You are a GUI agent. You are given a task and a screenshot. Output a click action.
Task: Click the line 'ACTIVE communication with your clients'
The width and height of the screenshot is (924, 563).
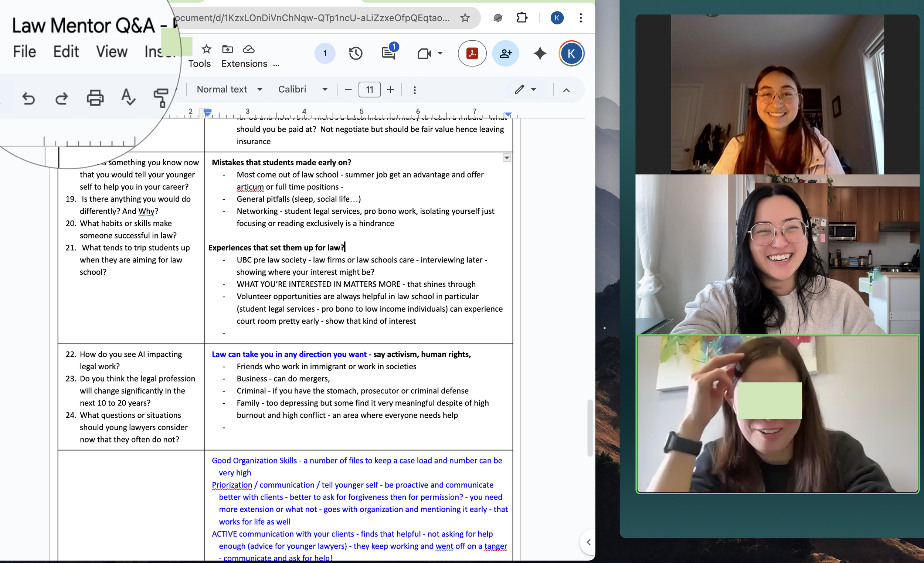pos(283,534)
